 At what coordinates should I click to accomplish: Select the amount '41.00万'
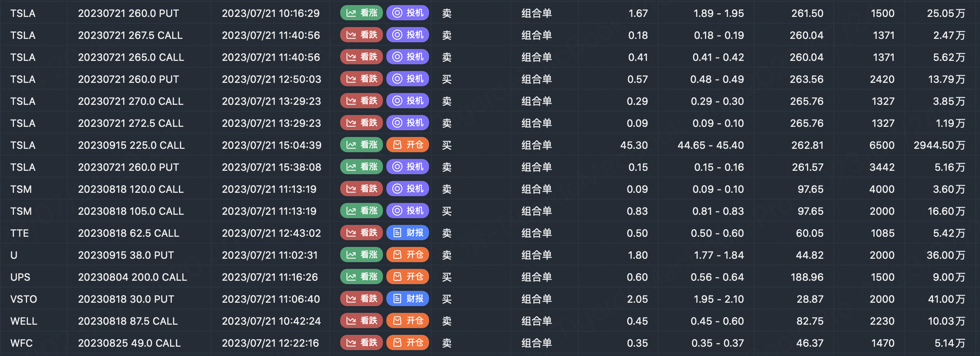coord(947,299)
